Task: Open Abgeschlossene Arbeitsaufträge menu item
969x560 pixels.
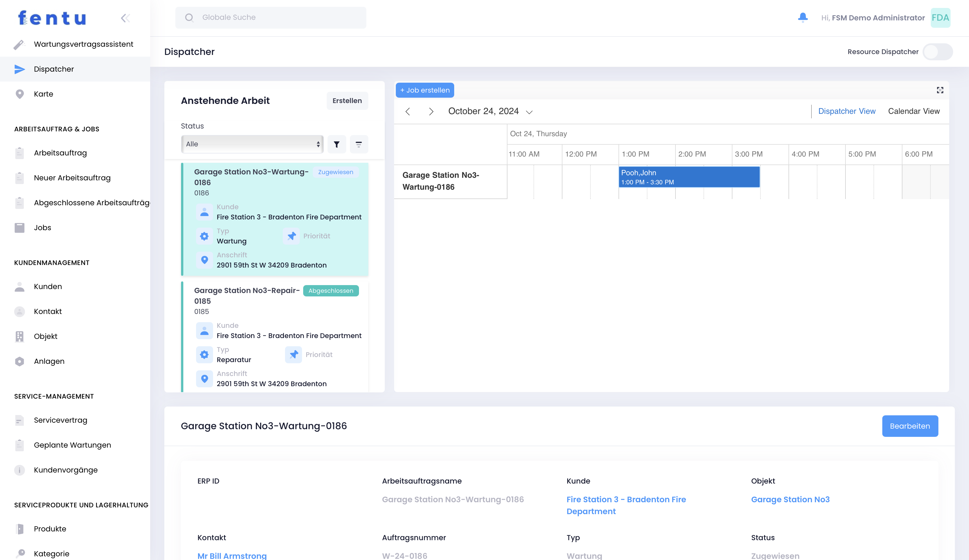Action: (75, 203)
